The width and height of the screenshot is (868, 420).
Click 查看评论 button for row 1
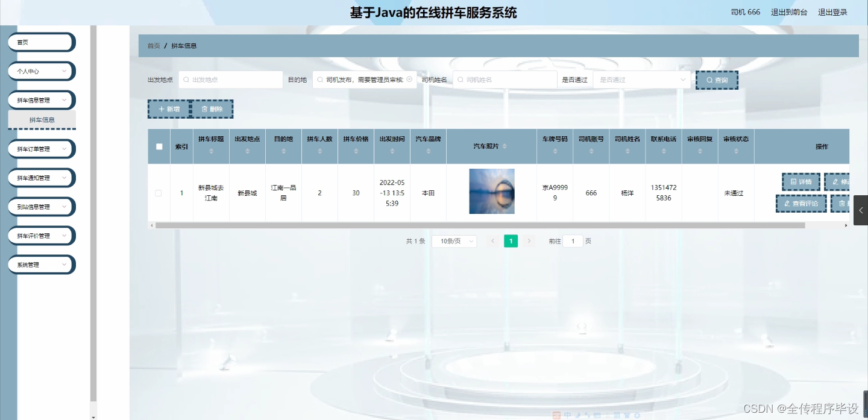(x=801, y=204)
